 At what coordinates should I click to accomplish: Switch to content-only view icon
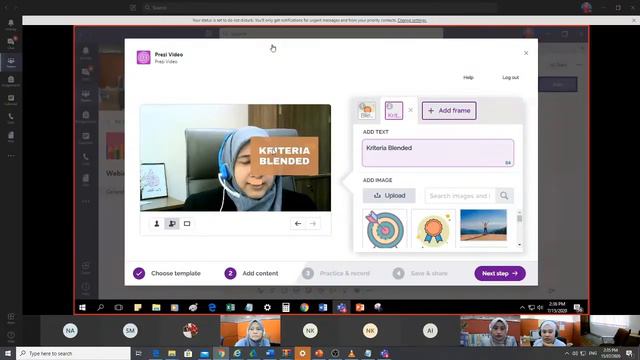click(187, 224)
